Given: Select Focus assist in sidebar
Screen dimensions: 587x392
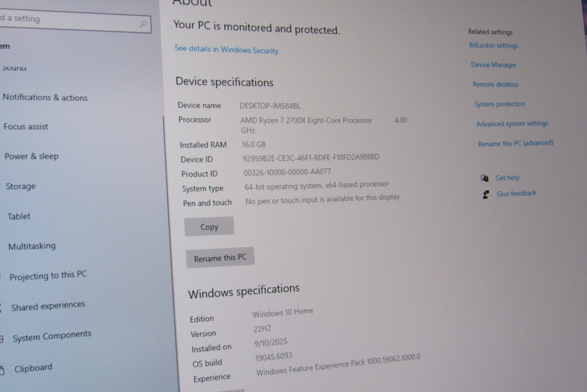Looking at the screenshot, I should [26, 127].
